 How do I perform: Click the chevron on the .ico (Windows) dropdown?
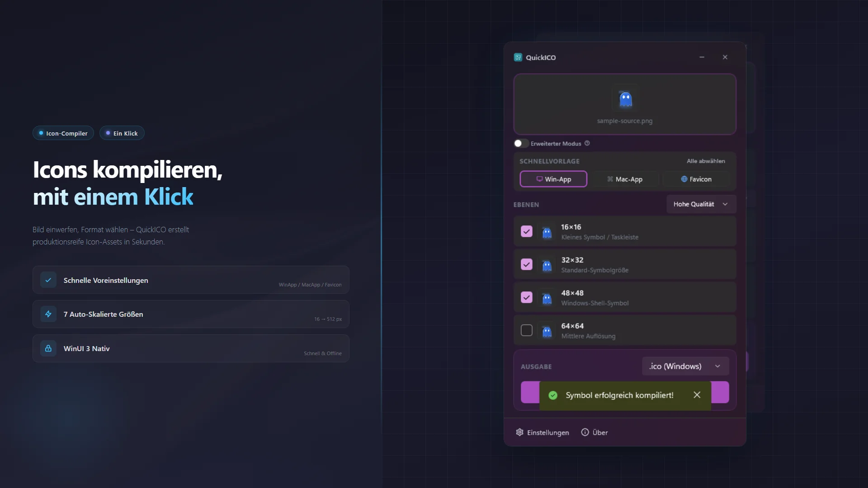pos(717,366)
